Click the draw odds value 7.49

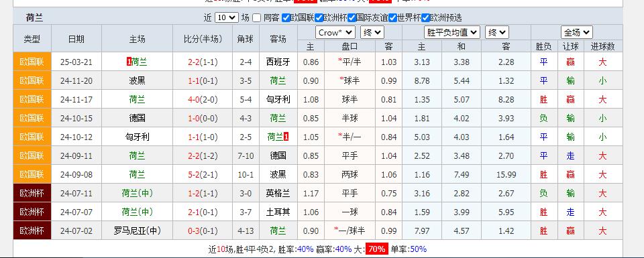462,175
